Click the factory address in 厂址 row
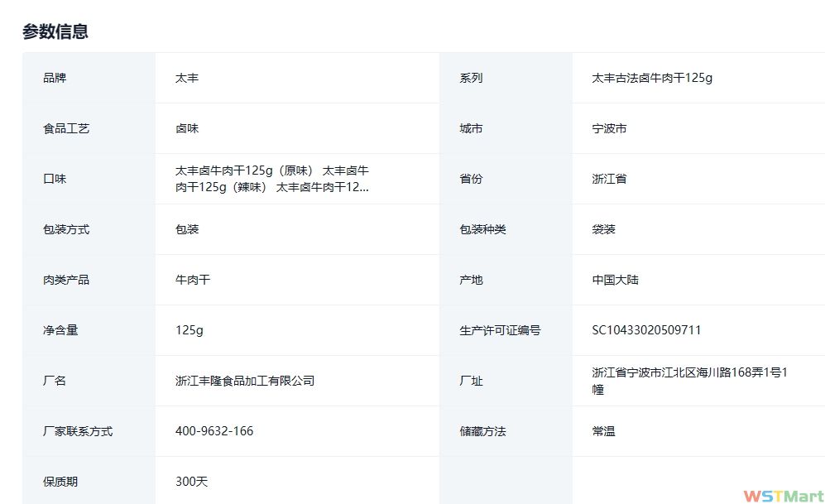825x504 pixels. [x=689, y=381]
